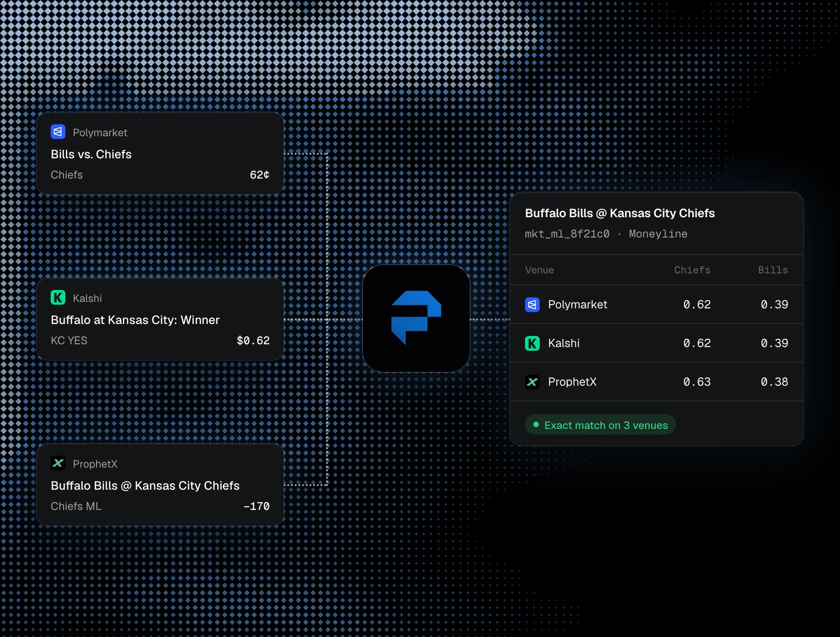Click the 62¢ price on the Polymarket card
Viewport: 840px width, 637px height.
pos(260,175)
